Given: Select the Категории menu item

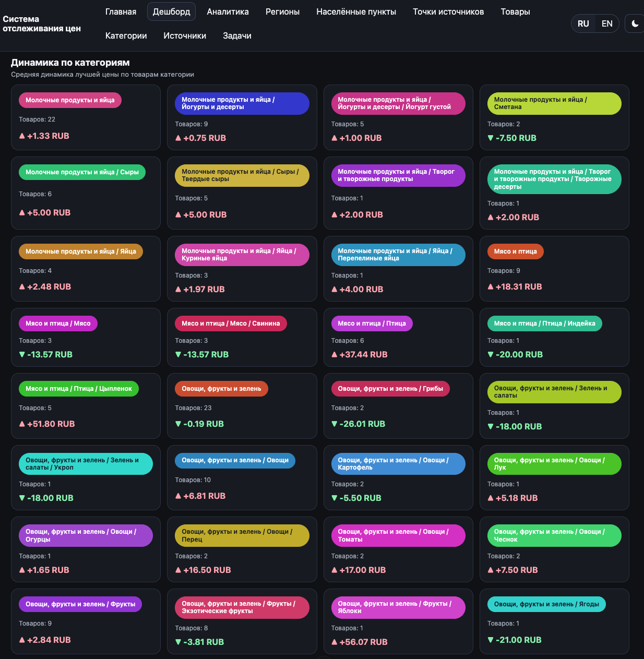Looking at the screenshot, I should pos(126,35).
